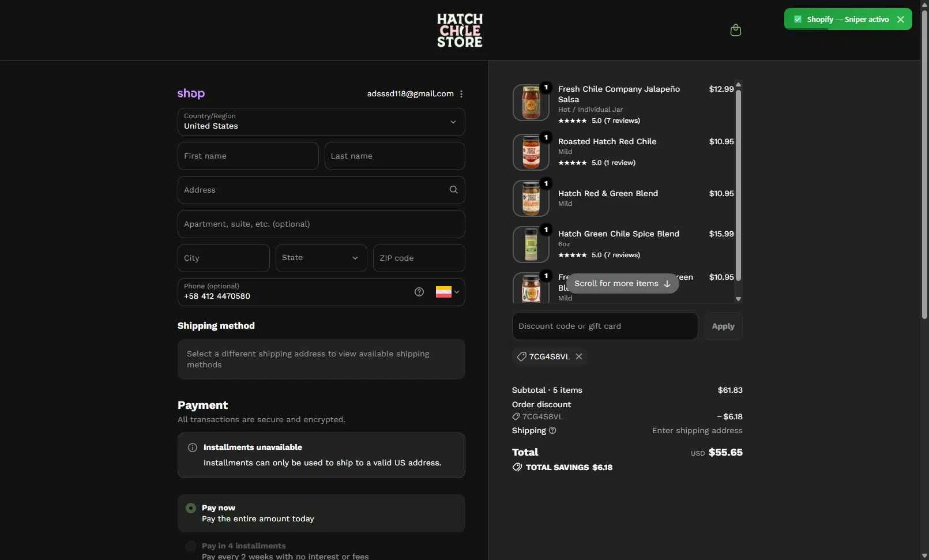Select the Pay now radio option
929x560 pixels.
191,508
